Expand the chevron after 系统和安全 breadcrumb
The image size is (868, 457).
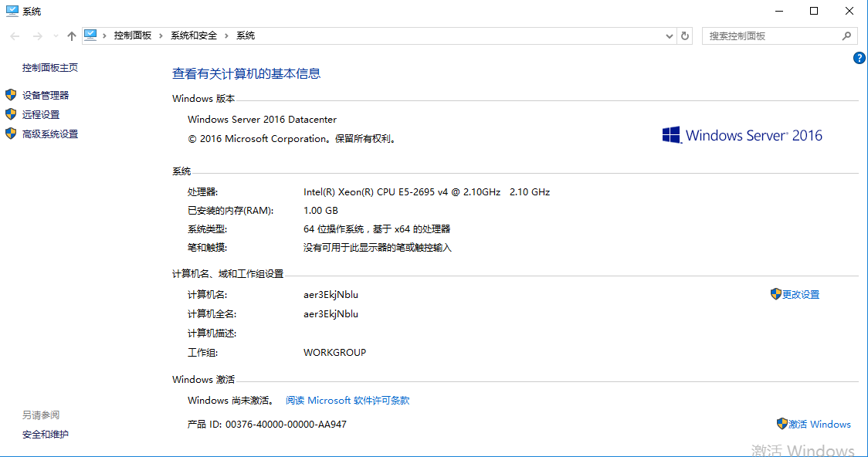point(226,36)
